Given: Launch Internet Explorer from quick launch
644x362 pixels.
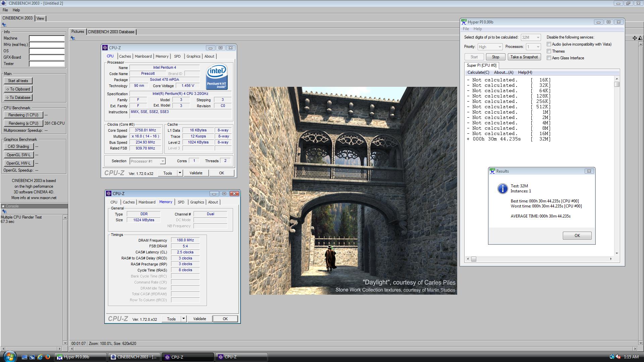Looking at the screenshot, I should point(40,357).
